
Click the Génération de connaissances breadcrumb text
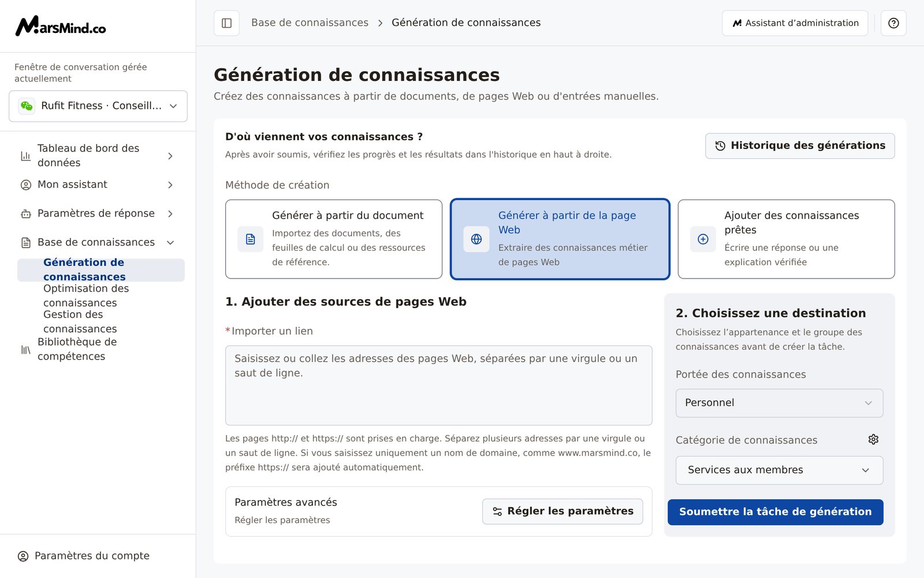(x=466, y=23)
